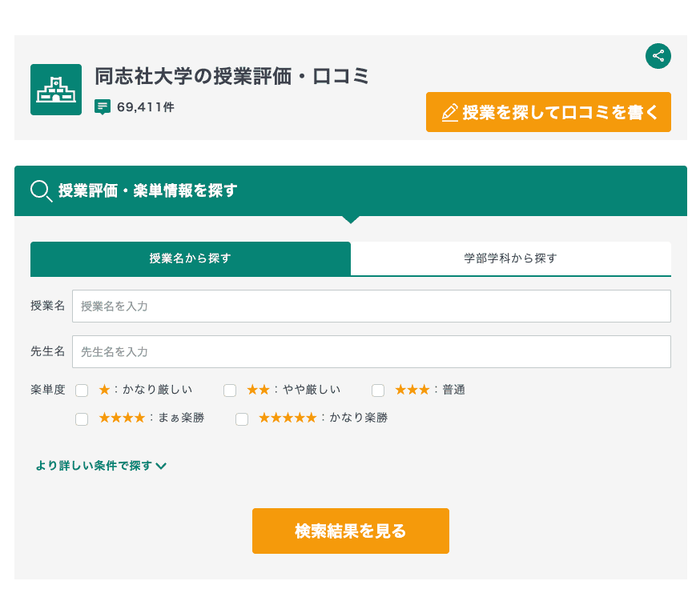This screenshot has height=593, width=700.
Task: Click the university building logo icon
Action: coord(55,90)
